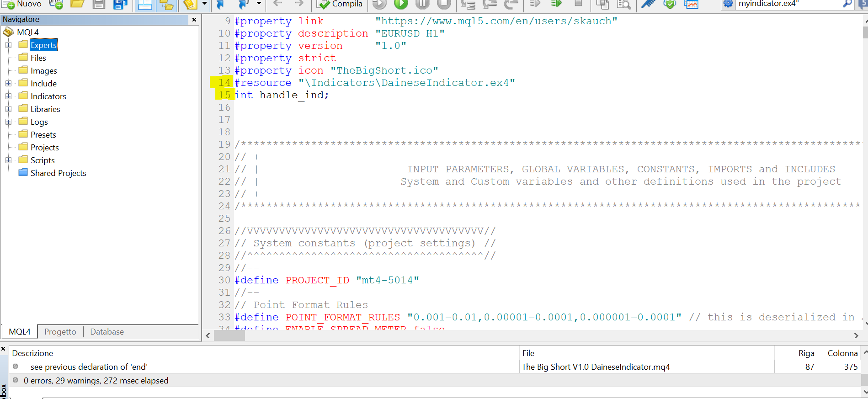Click the Colonna column header

point(839,353)
